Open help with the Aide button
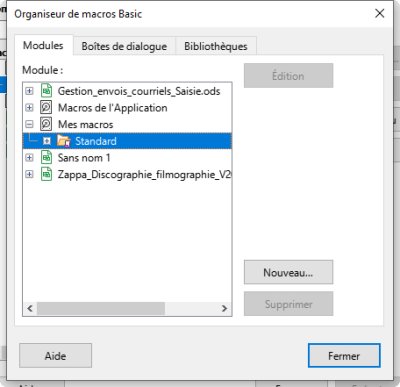Viewport: 400px width, 387px height. click(55, 356)
